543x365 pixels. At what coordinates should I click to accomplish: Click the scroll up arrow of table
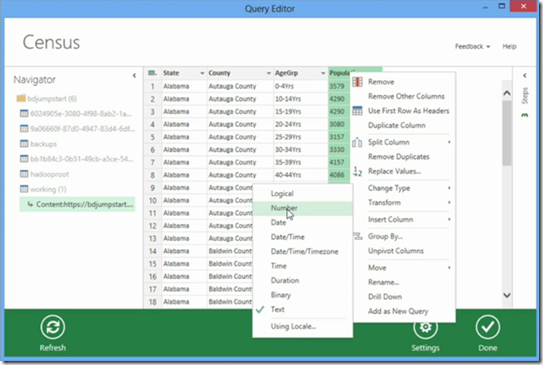[507, 93]
